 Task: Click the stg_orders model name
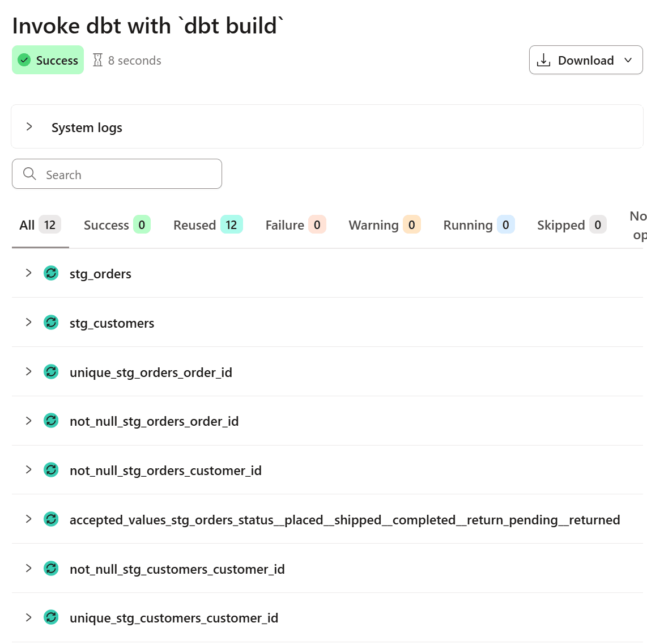tap(100, 274)
